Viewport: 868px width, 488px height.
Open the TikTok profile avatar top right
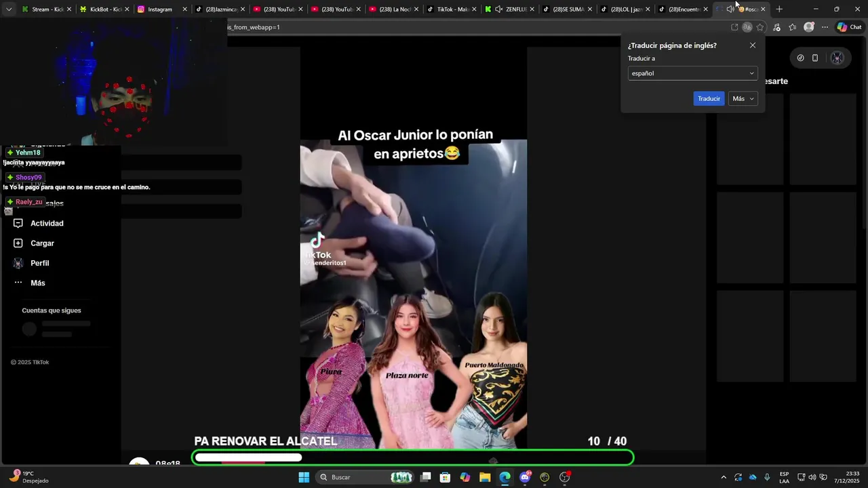point(837,58)
